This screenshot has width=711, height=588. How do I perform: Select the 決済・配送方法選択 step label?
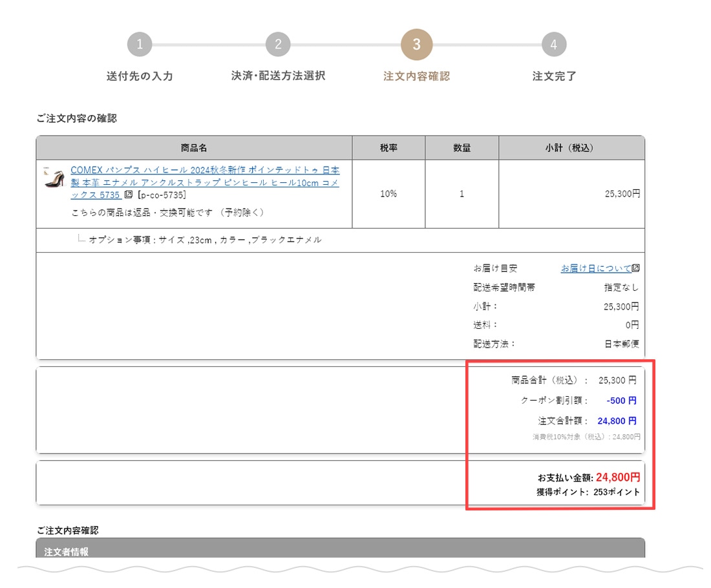(278, 76)
